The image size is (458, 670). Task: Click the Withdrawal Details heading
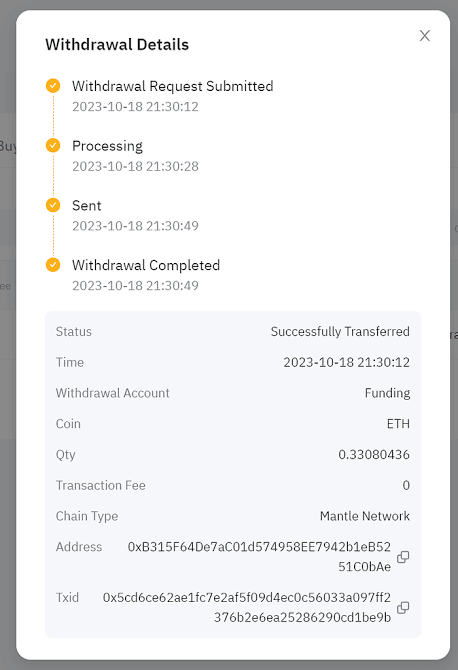point(117,44)
